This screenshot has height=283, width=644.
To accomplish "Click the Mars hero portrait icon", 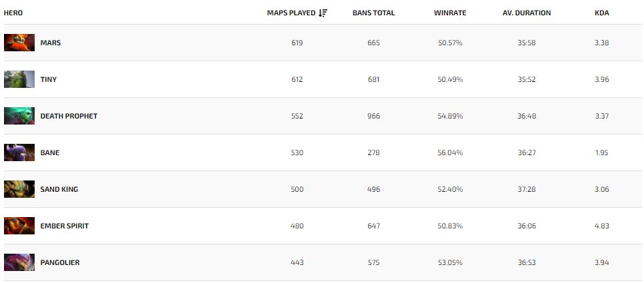I will (x=19, y=43).
